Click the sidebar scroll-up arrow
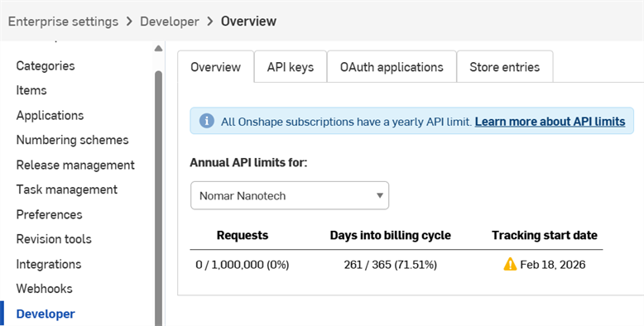The width and height of the screenshot is (644, 326). tap(158, 49)
